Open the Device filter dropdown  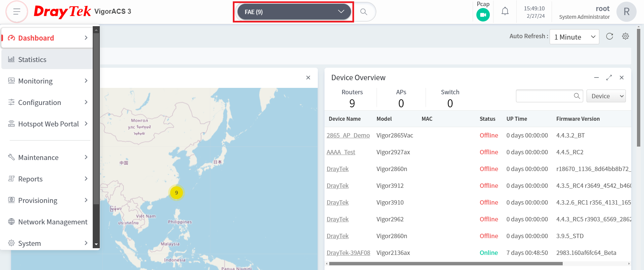606,96
